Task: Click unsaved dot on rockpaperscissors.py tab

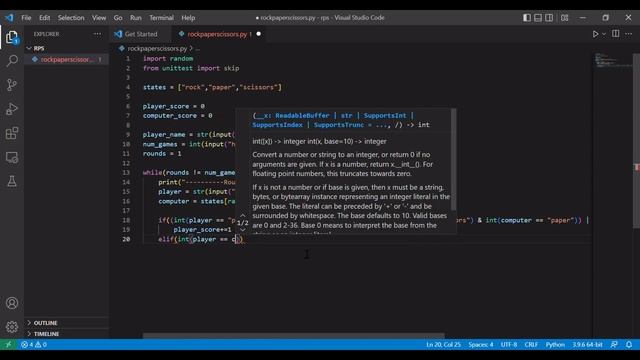Action: coord(258,34)
